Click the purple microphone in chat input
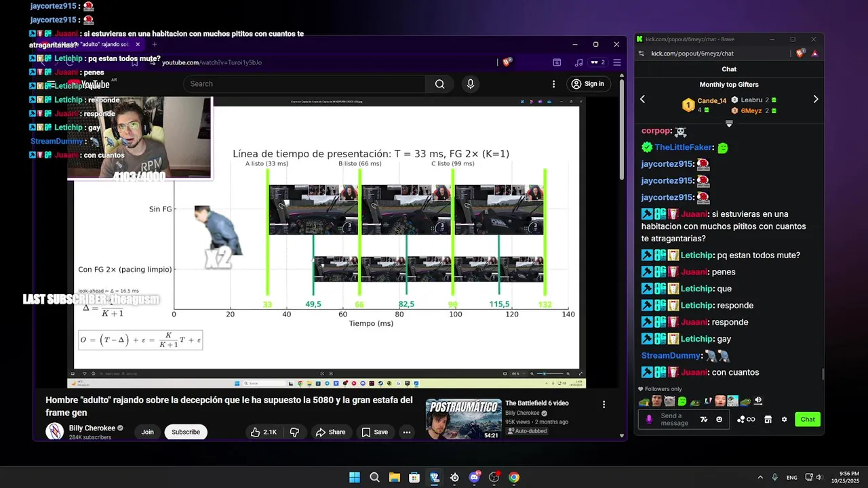Viewport: 868px width, 488px height. [649, 420]
